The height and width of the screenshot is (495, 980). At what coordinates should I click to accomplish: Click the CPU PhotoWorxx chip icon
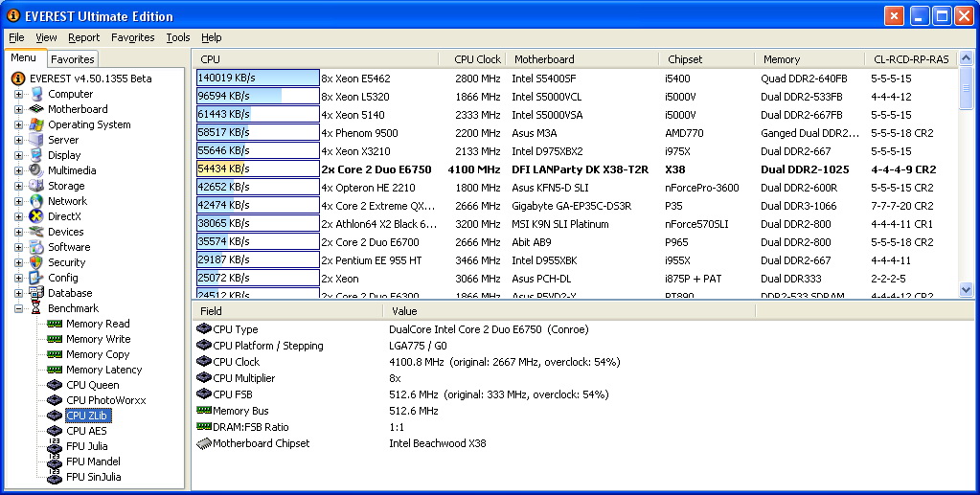click(x=55, y=400)
